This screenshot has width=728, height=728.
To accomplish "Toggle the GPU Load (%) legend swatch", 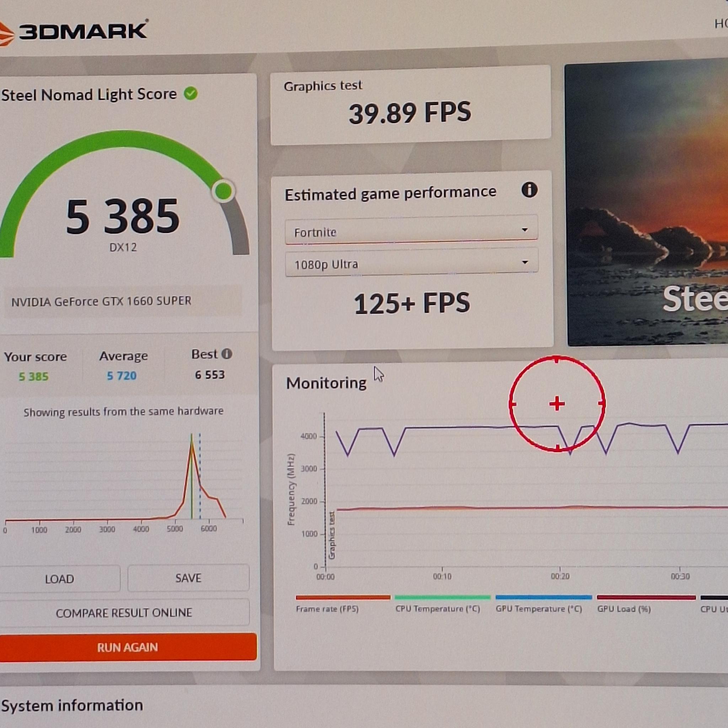I will pos(646,597).
